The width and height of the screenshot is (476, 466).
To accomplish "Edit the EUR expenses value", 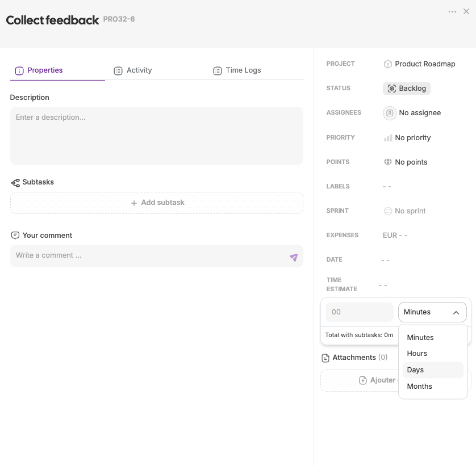I will [395, 236].
